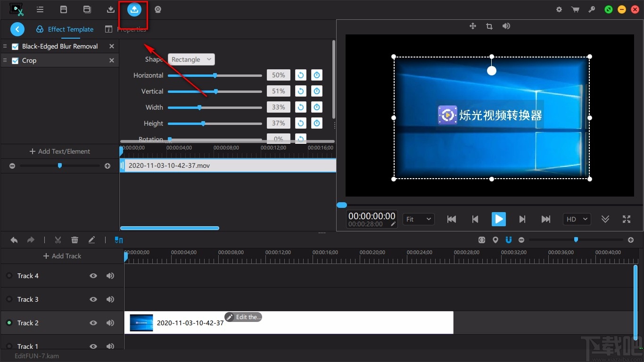Click the undo arrow above timeline
This screenshot has height=362, width=644.
coord(14,240)
